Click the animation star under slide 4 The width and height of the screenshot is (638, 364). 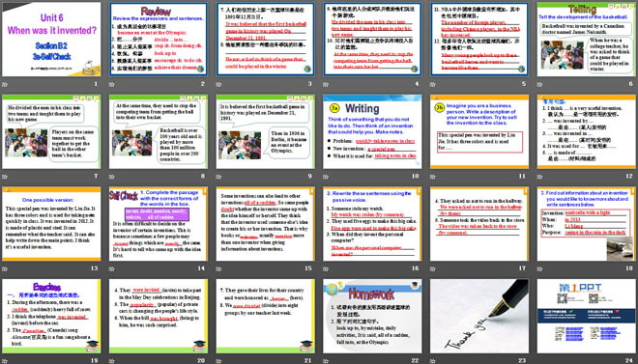pyautogui.click(x=326, y=85)
